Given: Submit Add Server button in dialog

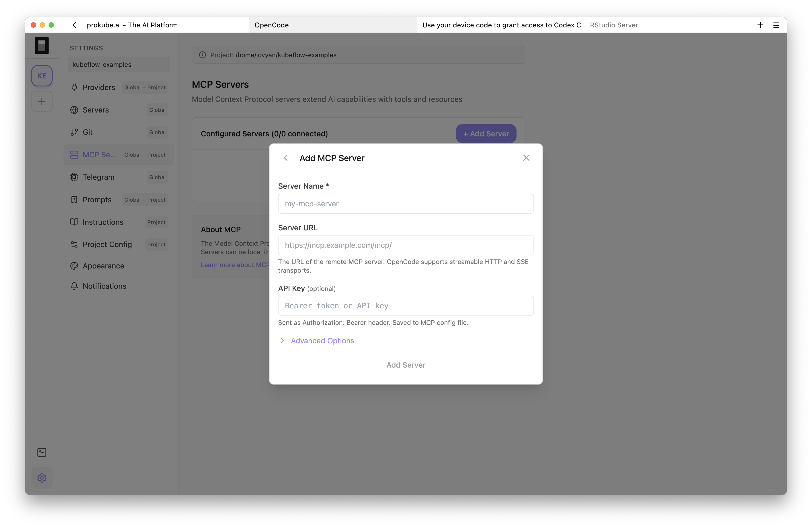Looking at the screenshot, I should (x=406, y=365).
